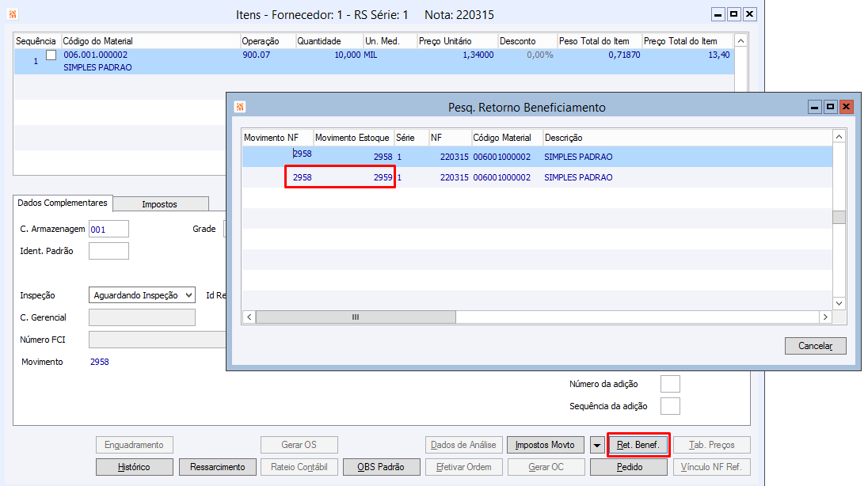This screenshot has height=486, width=868.
Task: Click the Impostos Movto button
Action: (x=545, y=445)
